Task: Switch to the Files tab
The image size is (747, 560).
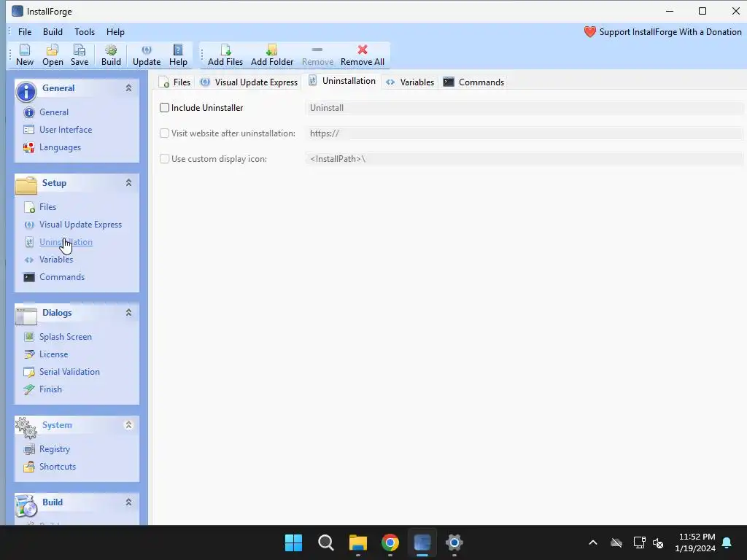Action: [x=175, y=82]
